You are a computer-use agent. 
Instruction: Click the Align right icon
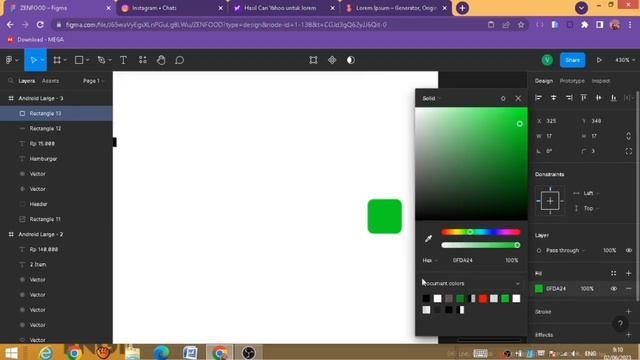pyautogui.click(x=569, y=98)
